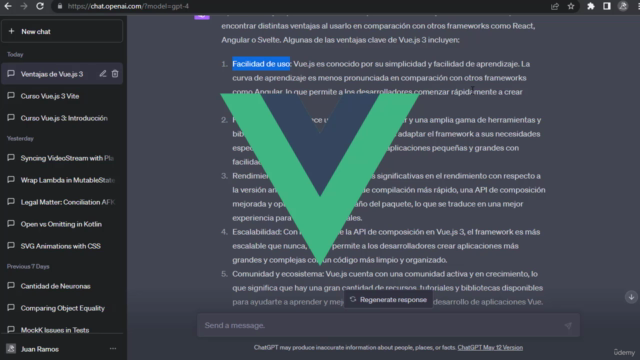This screenshot has height=360, width=640.
Task: Click the share page icon
Action: (555, 6)
